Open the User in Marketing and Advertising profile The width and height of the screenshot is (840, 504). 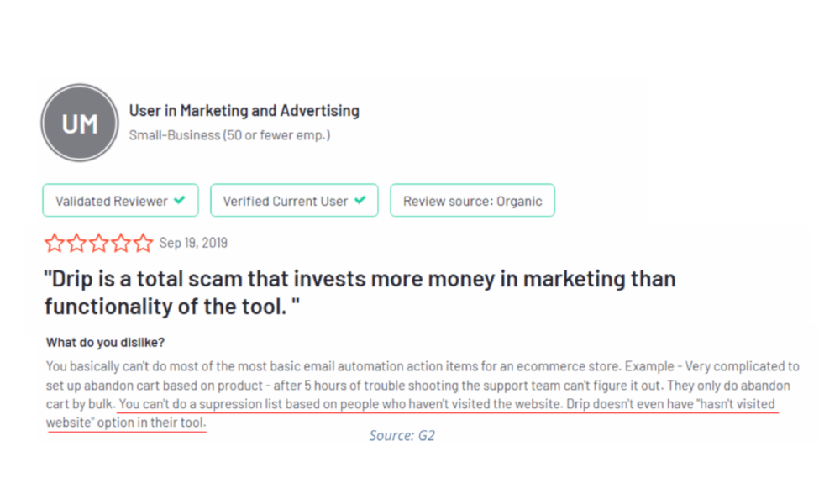pyautogui.click(x=244, y=111)
